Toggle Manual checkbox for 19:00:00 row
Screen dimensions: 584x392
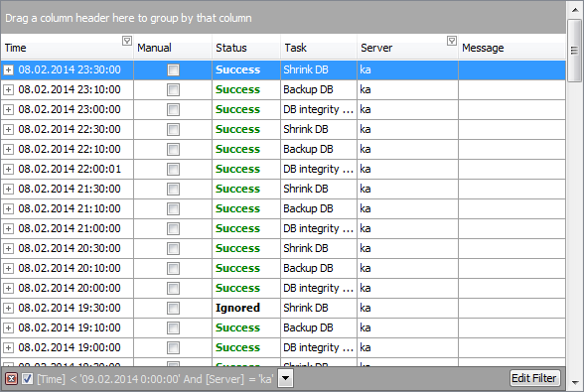173,347
